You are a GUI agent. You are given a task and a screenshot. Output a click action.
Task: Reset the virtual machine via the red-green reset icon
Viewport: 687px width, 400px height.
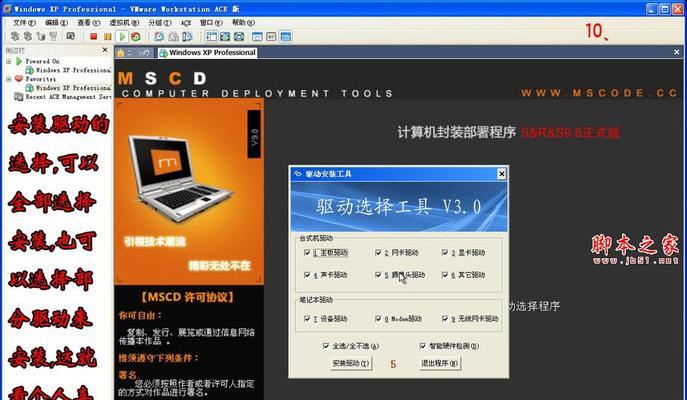coord(136,37)
